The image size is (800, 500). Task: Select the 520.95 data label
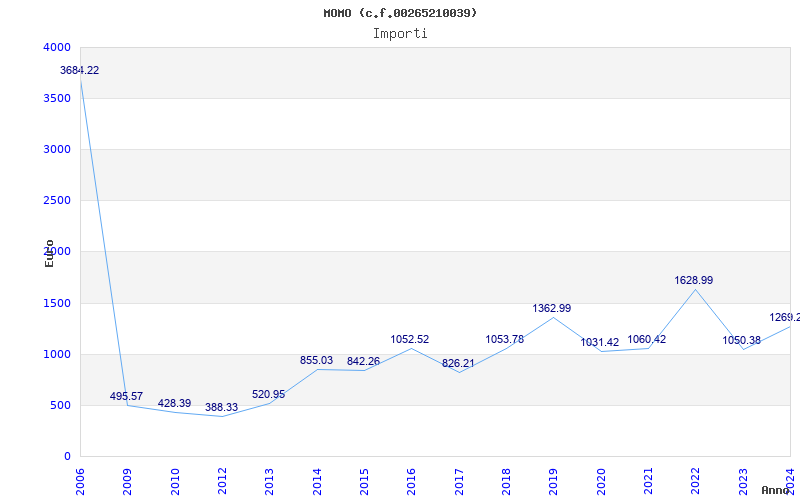[x=268, y=394]
